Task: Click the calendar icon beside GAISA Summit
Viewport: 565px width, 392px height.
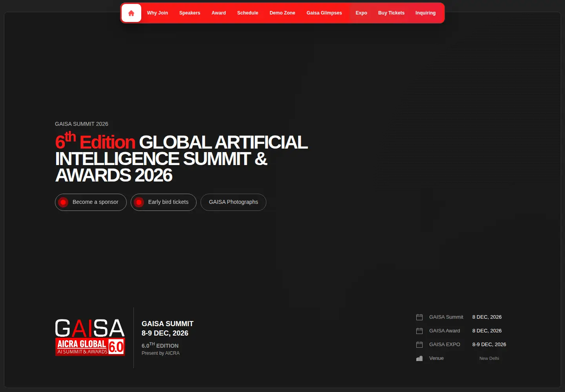Action: [x=419, y=317]
